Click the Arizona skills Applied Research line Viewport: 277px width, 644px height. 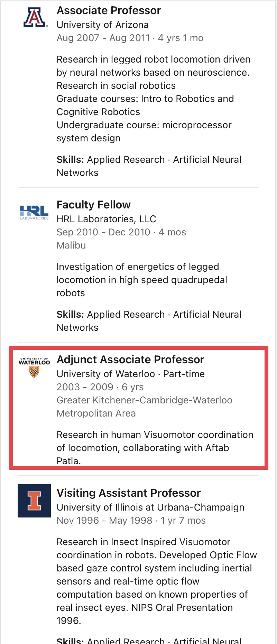coord(149,166)
